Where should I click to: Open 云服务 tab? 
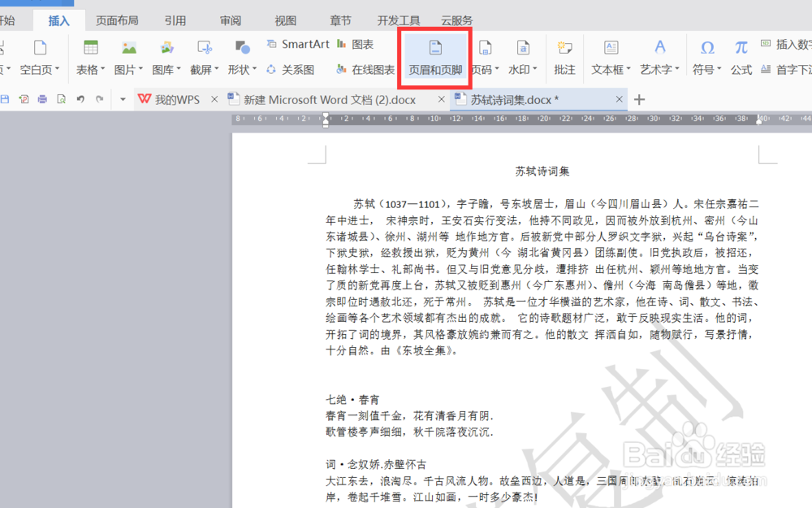tap(456, 21)
